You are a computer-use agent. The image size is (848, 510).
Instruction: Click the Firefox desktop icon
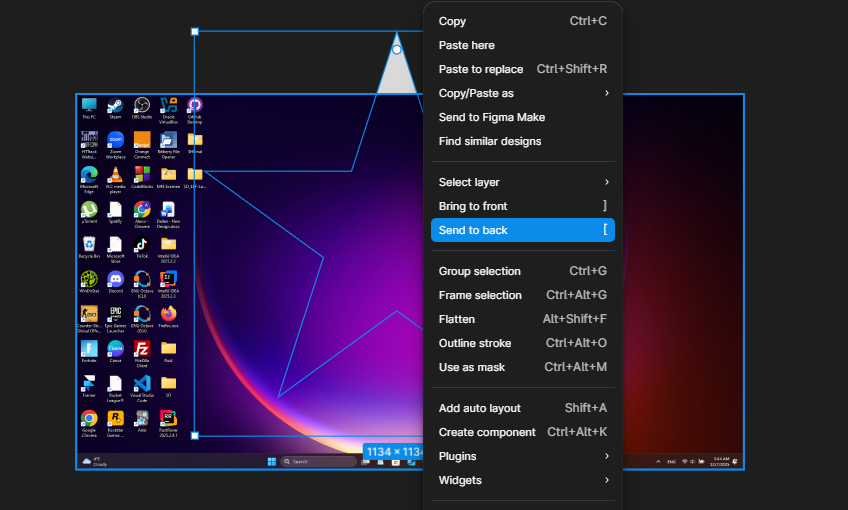coord(168,313)
